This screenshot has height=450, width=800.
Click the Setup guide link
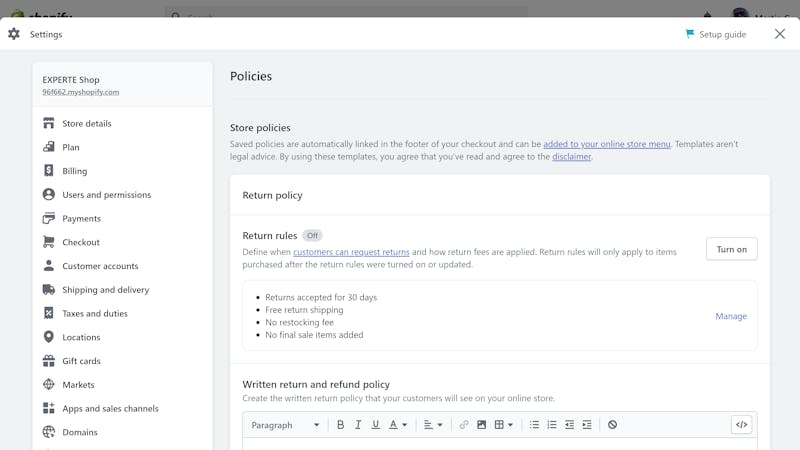[722, 34]
